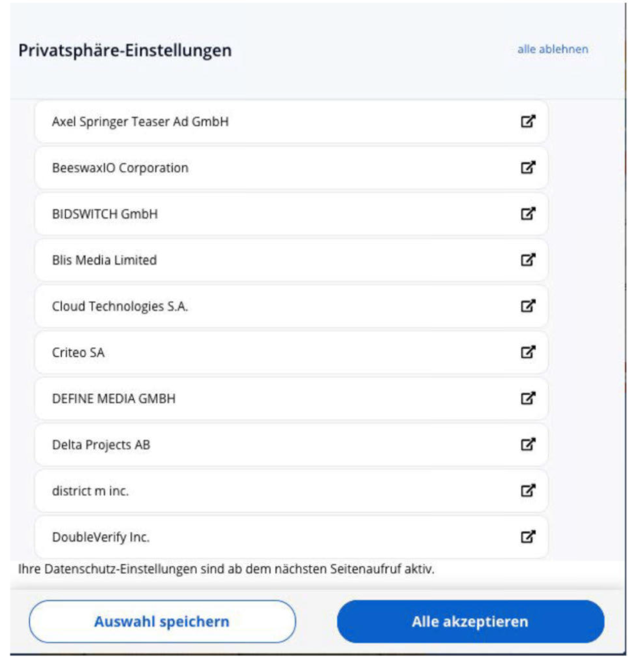Open BIDSWITCH GmbH external link icon
The height and width of the screenshot is (672, 640).
tap(527, 214)
